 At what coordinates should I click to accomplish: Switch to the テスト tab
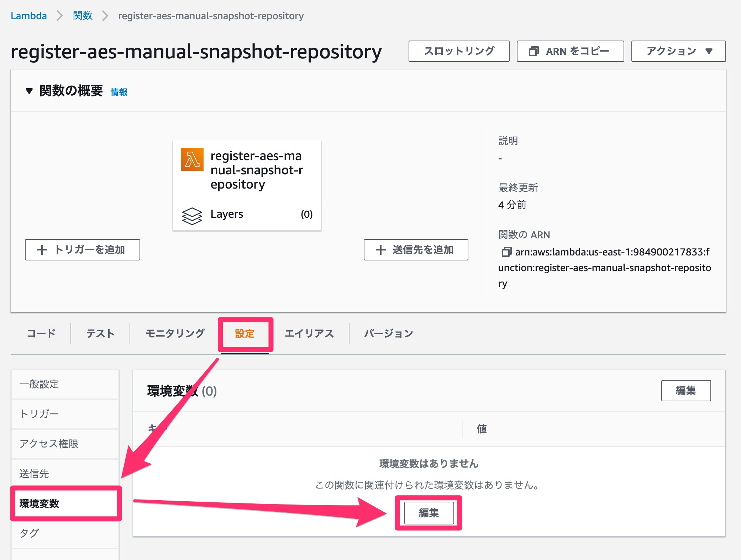[100, 333]
